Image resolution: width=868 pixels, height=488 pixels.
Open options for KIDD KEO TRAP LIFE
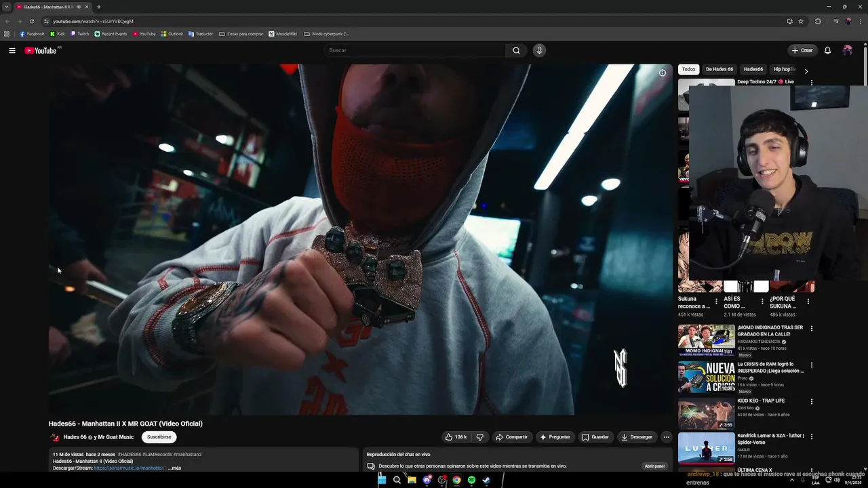pos(811,401)
